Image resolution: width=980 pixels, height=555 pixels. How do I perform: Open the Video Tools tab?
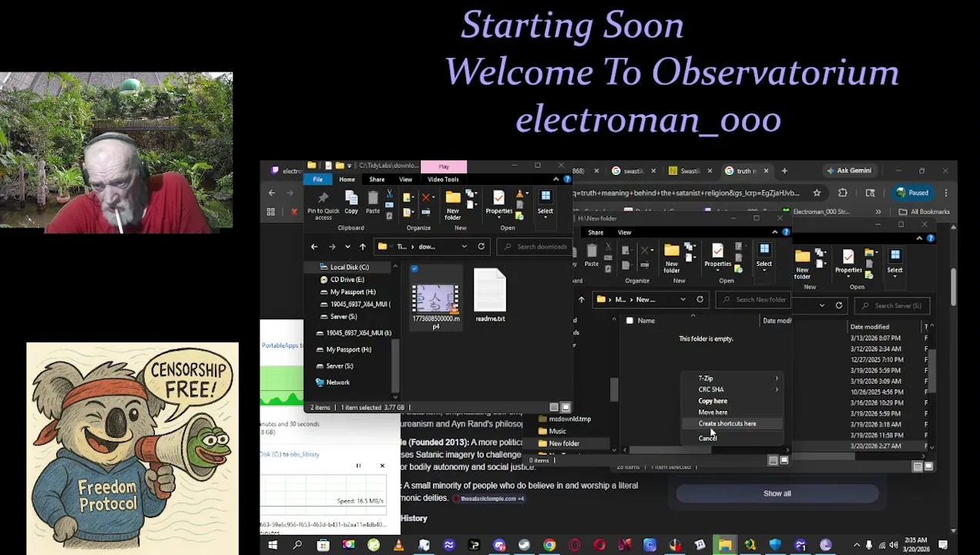(443, 180)
